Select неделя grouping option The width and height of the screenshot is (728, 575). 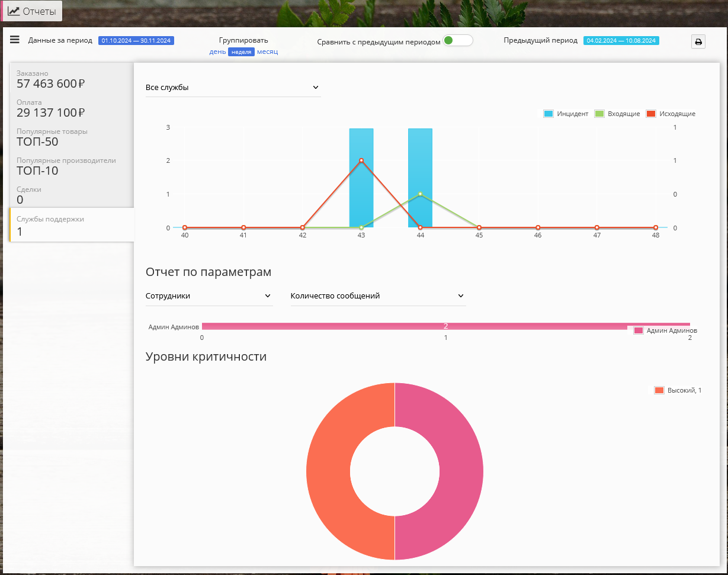click(x=241, y=52)
